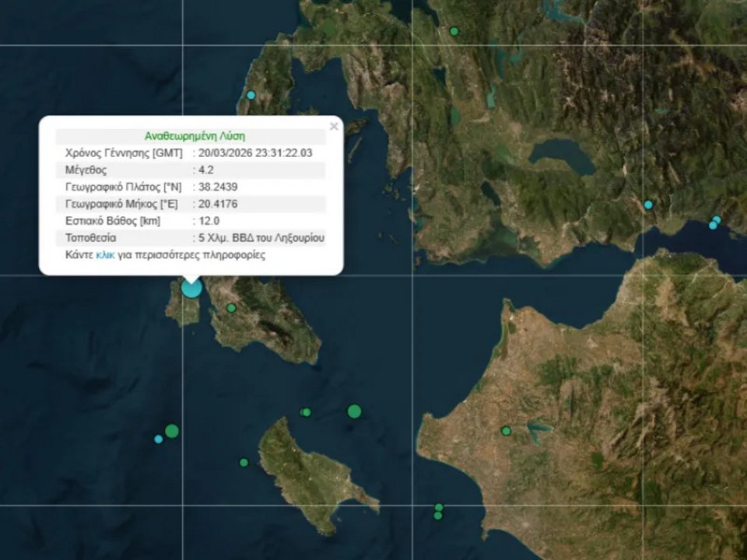This screenshot has width=747, height=560.
Task: Click the Αναθεωρημένη Λύση popup title
Action: (x=195, y=134)
